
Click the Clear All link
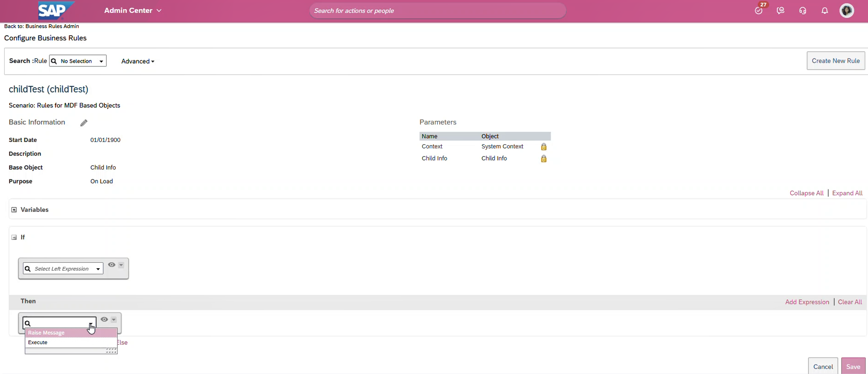[x=850, y=302]
